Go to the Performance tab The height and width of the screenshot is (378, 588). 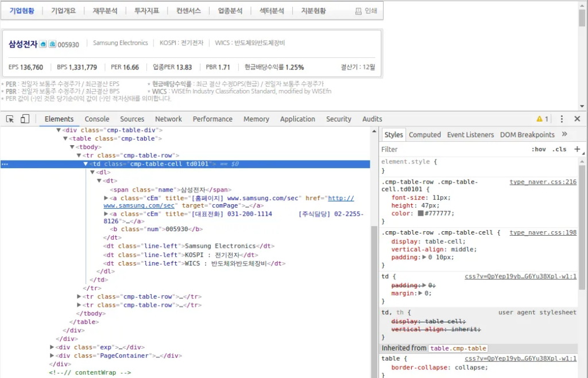point(212,119)
